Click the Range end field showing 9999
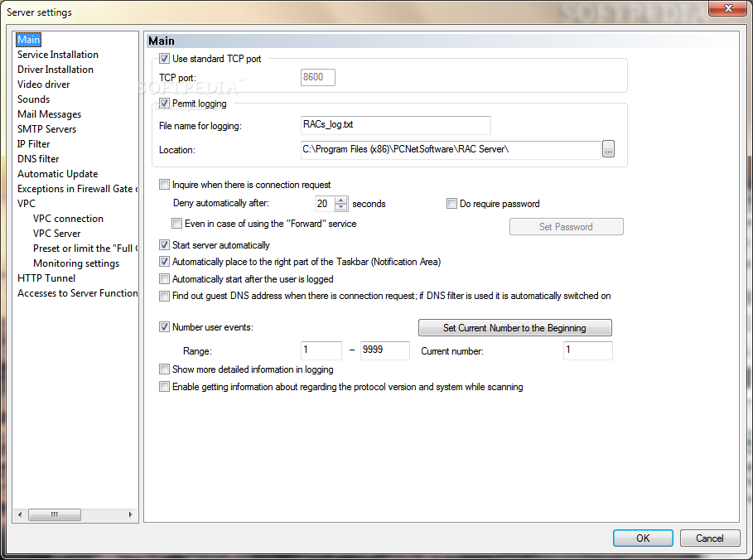The image size is (753, 560). tap(385, 350)
